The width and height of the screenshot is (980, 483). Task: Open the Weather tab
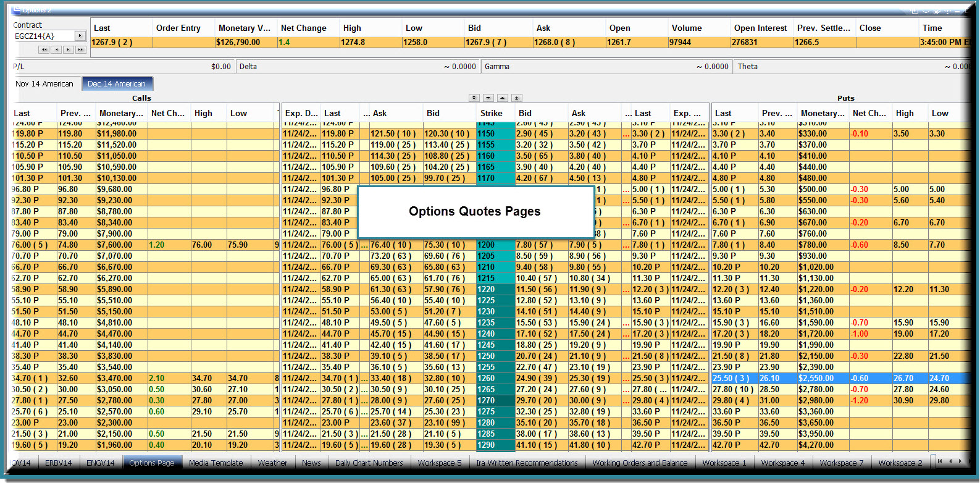coord(273,463)
